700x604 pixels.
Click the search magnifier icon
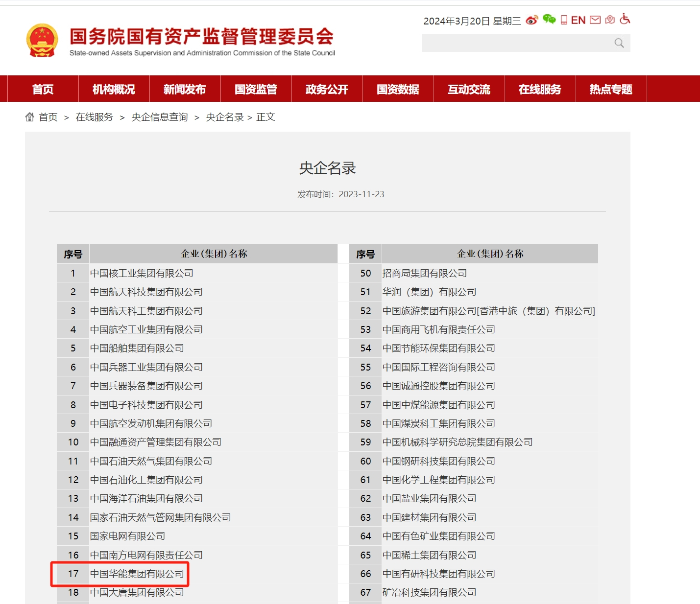tap(618, 43)
